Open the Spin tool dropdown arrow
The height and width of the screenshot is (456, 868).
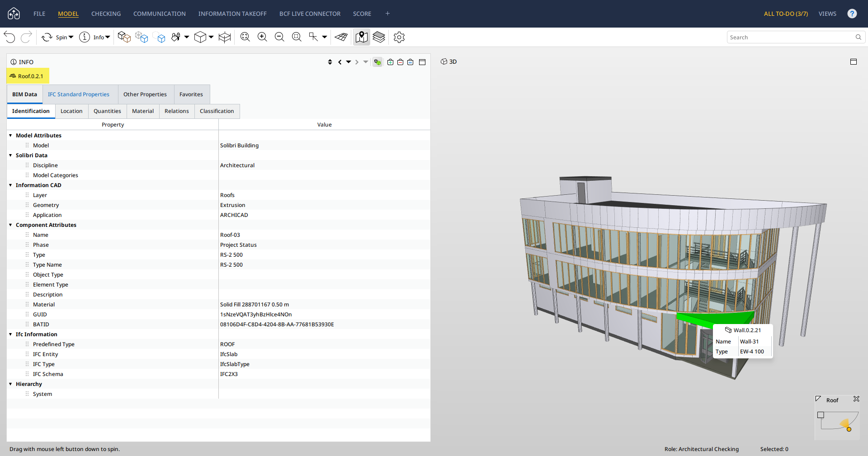tap(71, 37)
